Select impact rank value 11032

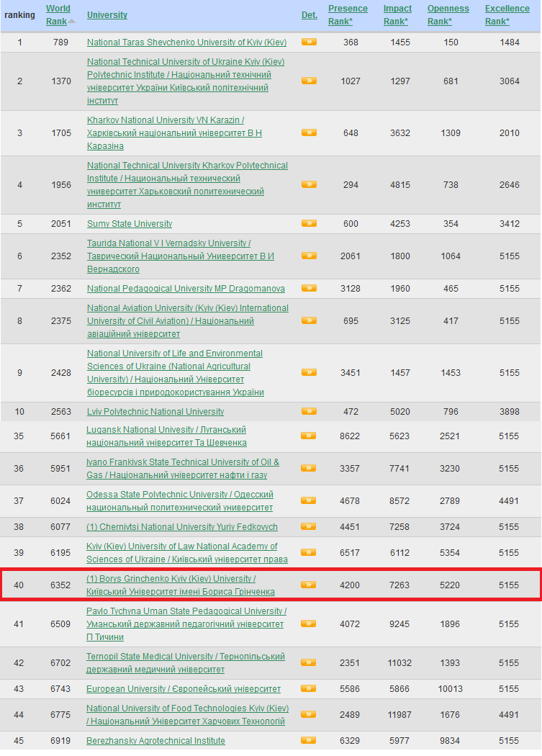pyautogui.click(x=399, y=663)
